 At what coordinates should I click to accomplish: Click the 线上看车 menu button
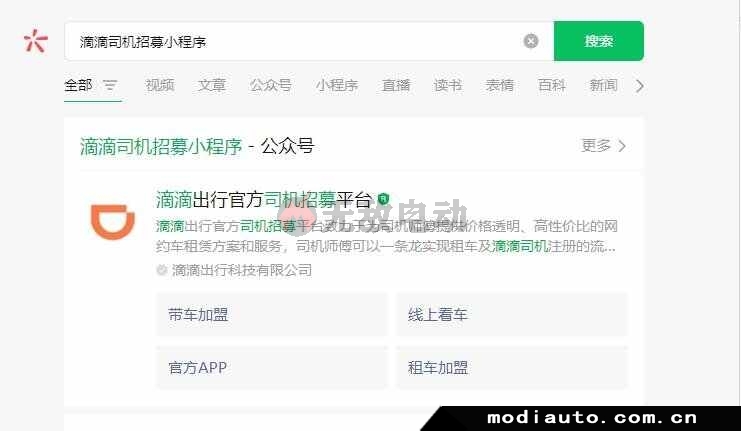pyautogui.click(x=512, y=315)
